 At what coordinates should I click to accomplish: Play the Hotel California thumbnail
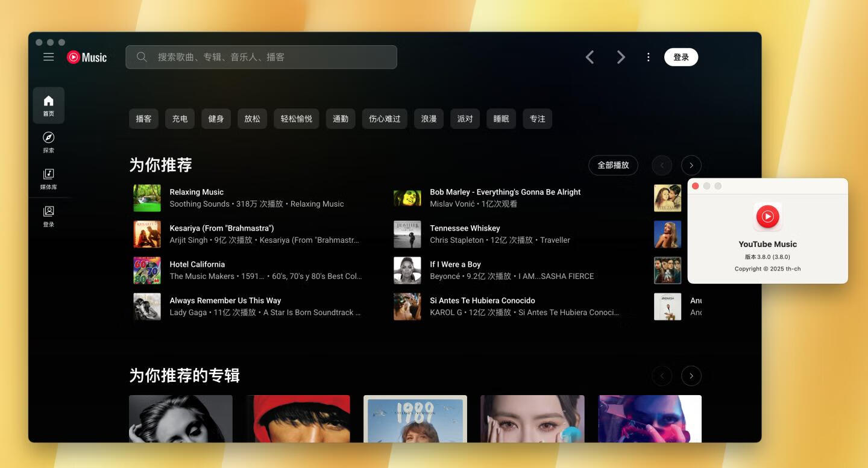tap(147, 270)
